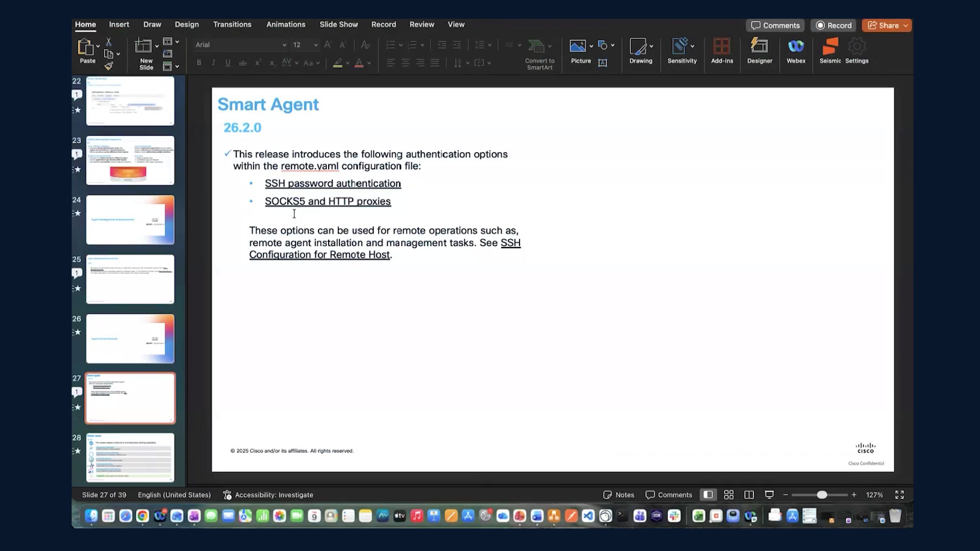Image resolution: width=980 pixels, height=551 pixels.
Task: Click the Seismic add-in icon
Action: 830,46
